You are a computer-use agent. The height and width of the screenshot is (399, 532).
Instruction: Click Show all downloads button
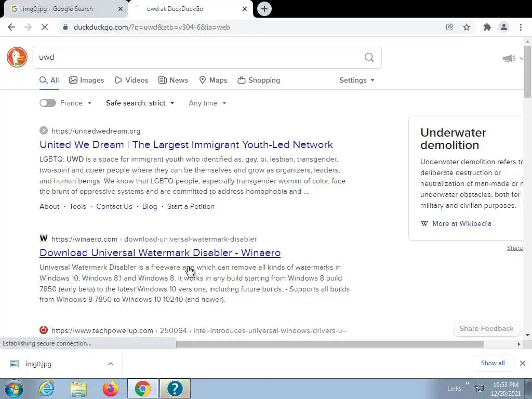click(x=493, y=363)
